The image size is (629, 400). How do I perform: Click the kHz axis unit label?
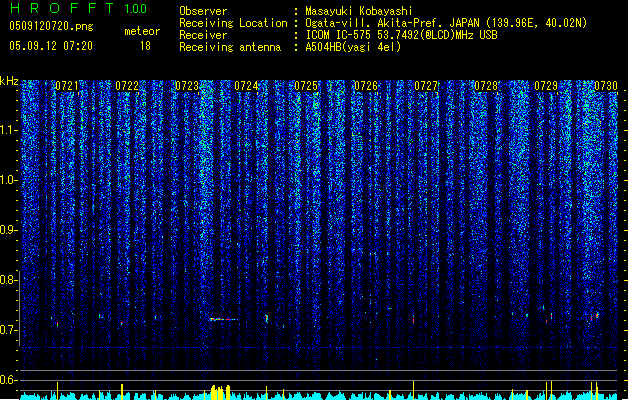coord(9,81)
